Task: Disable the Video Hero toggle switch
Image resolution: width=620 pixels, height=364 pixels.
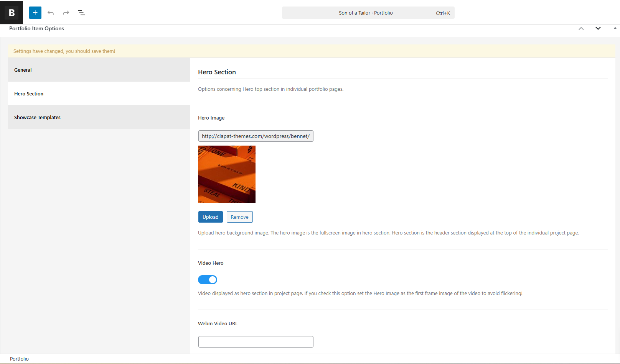Action: [208, 280]
